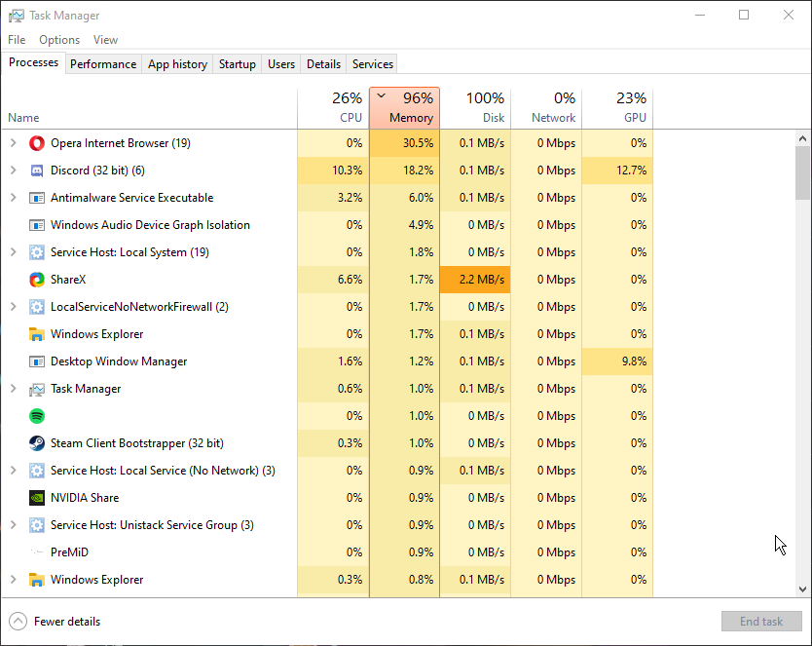Image resolution: width=812 pixels, height=646 pixels.
Task: Switch to the App history tab
Action: (x=177, y=64)
